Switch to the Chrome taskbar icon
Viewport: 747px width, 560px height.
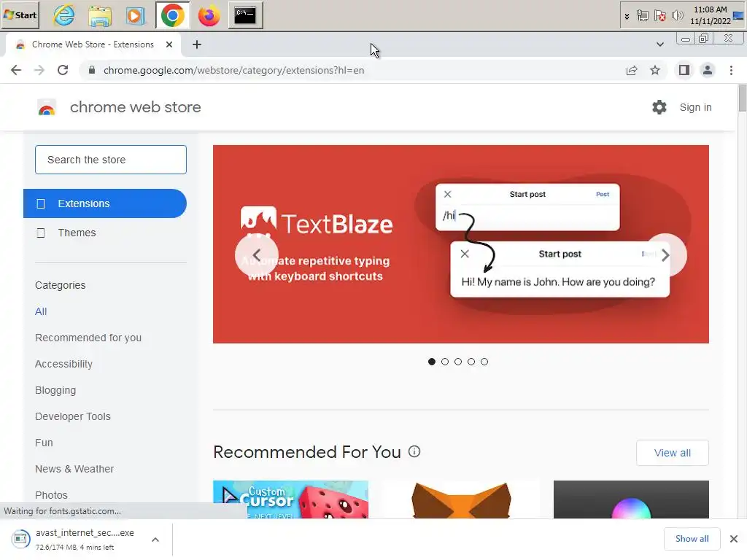tap(172, 15)
